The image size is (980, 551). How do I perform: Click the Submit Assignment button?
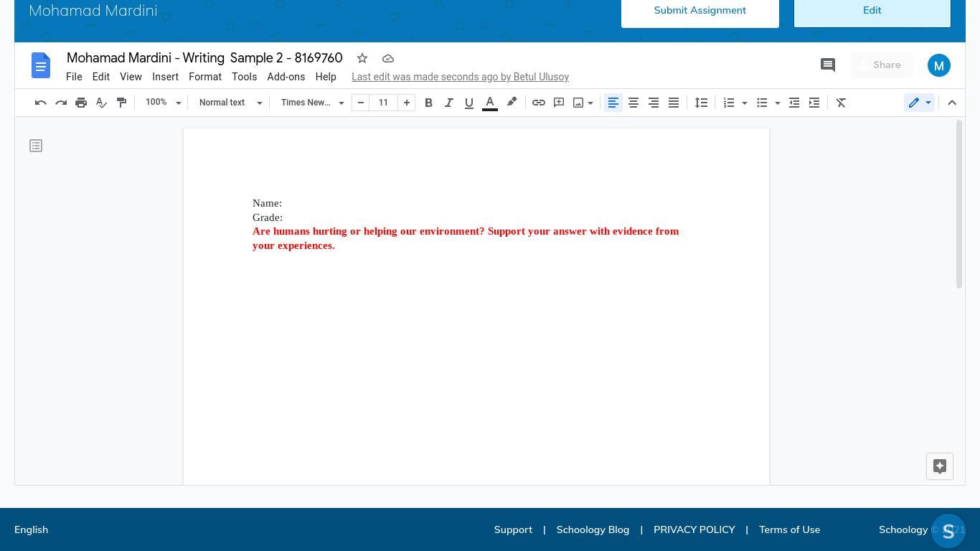tap(699, 11)
